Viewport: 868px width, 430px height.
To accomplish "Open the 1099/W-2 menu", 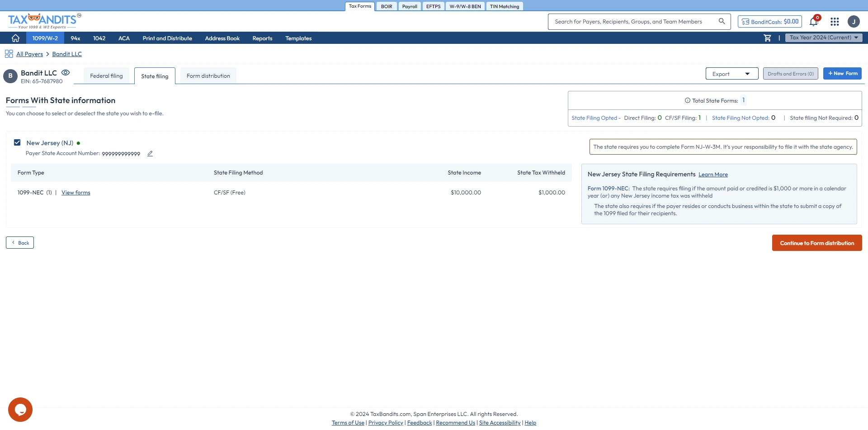I will (45, 38).
